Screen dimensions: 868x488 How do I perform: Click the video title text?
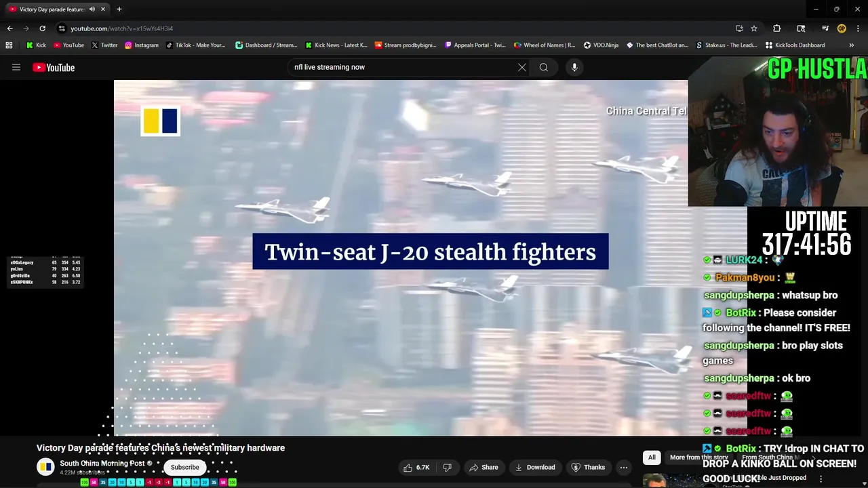tap(161, 448)
